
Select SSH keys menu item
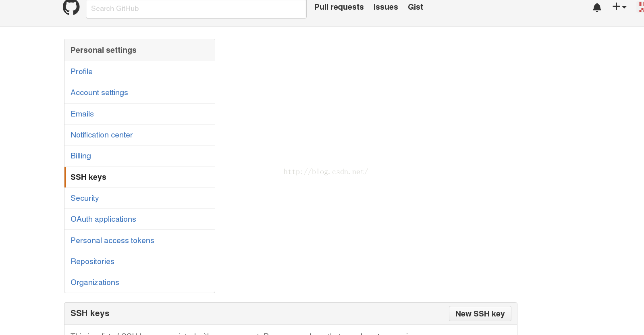click(x=139, y=177)
